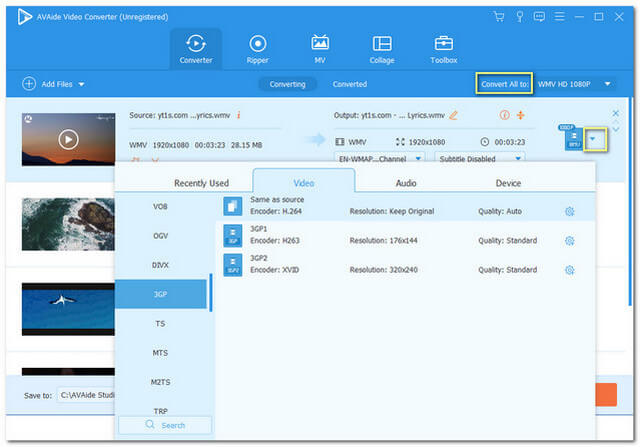Viewport: 640px width, 447px height.
Task: Open the Converter module
Action: pos(196,49)
